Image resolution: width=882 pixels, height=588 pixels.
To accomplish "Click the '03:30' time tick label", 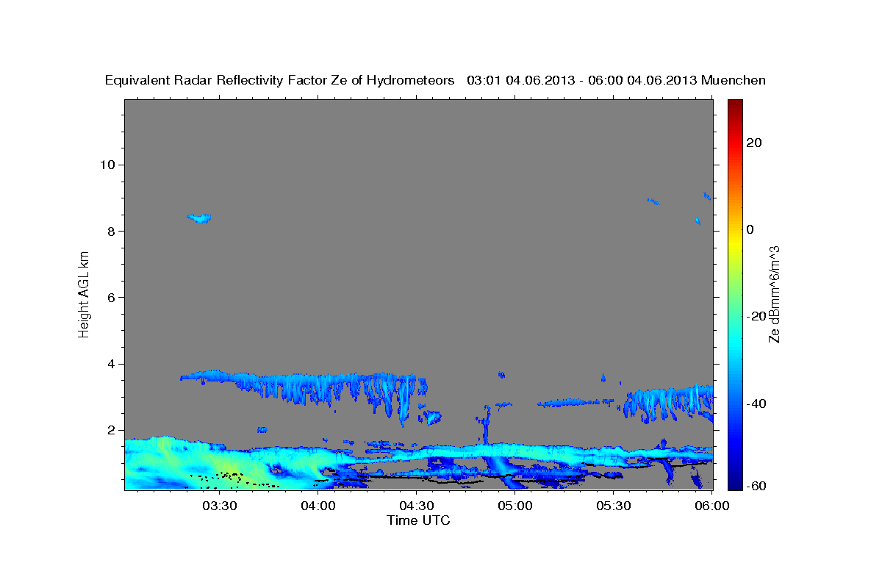I will (x=220, y=506).
